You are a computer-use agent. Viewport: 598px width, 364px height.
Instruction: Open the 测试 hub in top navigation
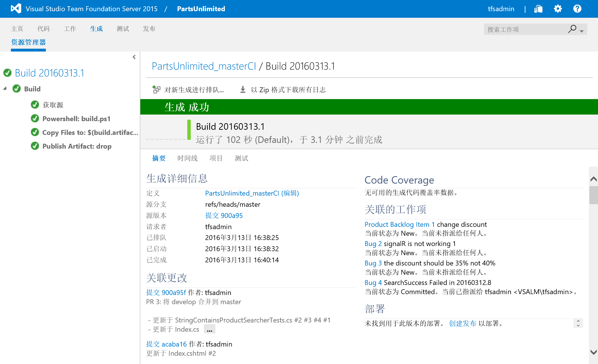(x=123, y=29)
